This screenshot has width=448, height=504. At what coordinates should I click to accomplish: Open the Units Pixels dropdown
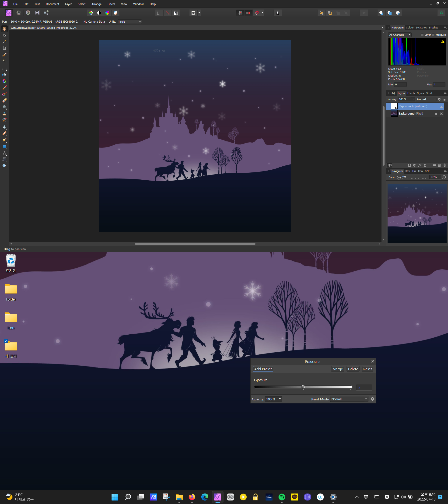(x=130, y=22)
